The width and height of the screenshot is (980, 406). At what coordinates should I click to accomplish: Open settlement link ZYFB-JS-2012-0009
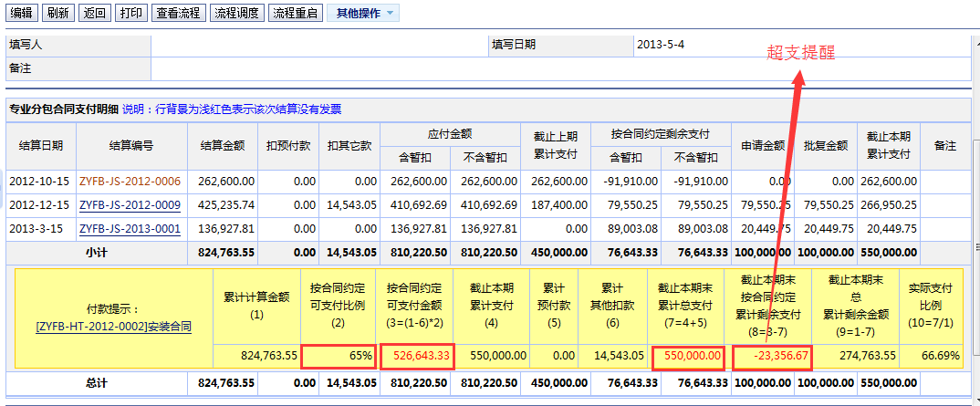[130, 205]
